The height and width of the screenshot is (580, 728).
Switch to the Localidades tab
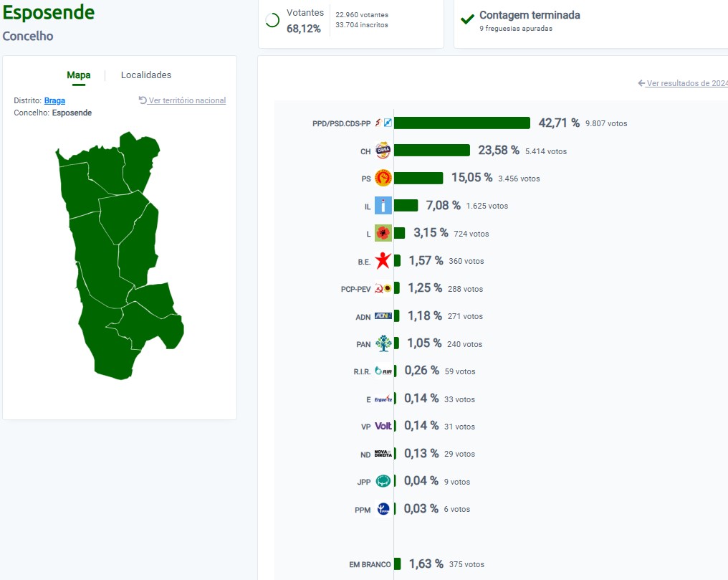pyautogui.click(x=145, y=75)
